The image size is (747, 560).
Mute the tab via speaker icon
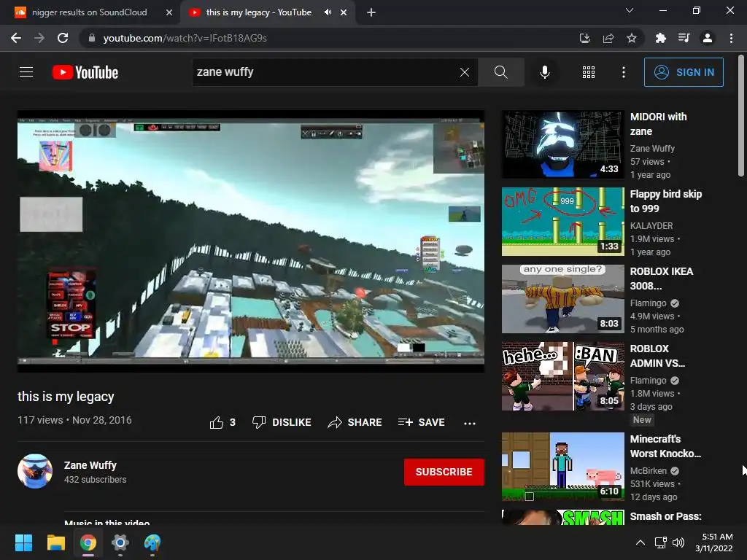tap(328, 12)
